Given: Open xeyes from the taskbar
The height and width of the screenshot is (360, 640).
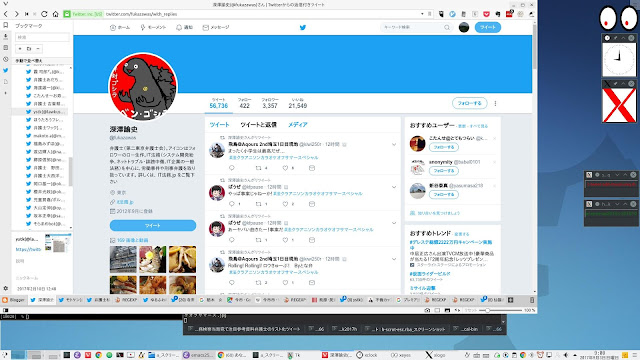Looking at the screenshot, I should 401,355.
